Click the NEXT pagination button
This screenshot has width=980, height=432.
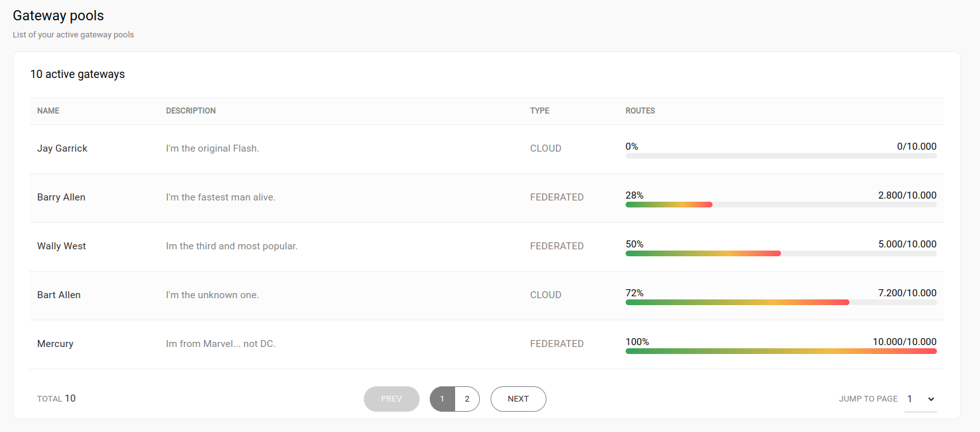[518, 399]
